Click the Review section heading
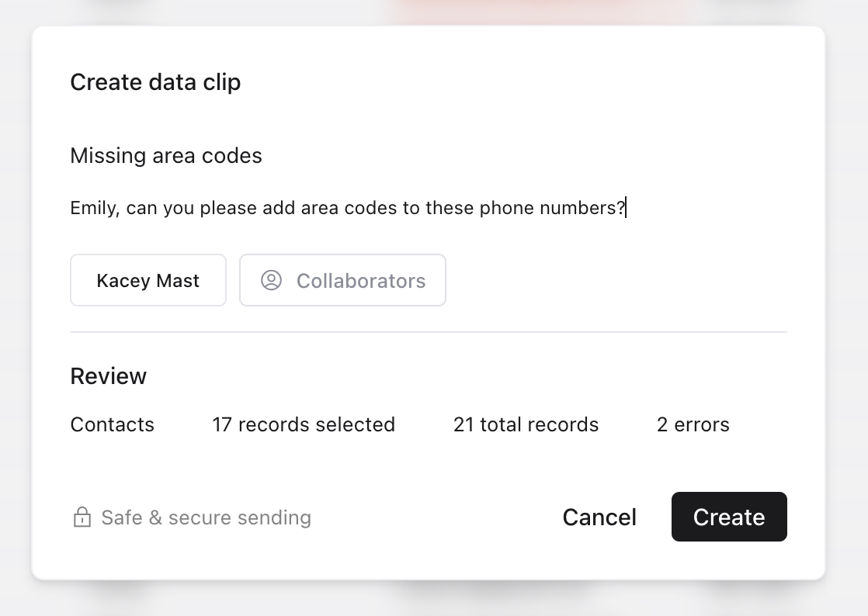868x616 pixels. [x=108, y=376]
